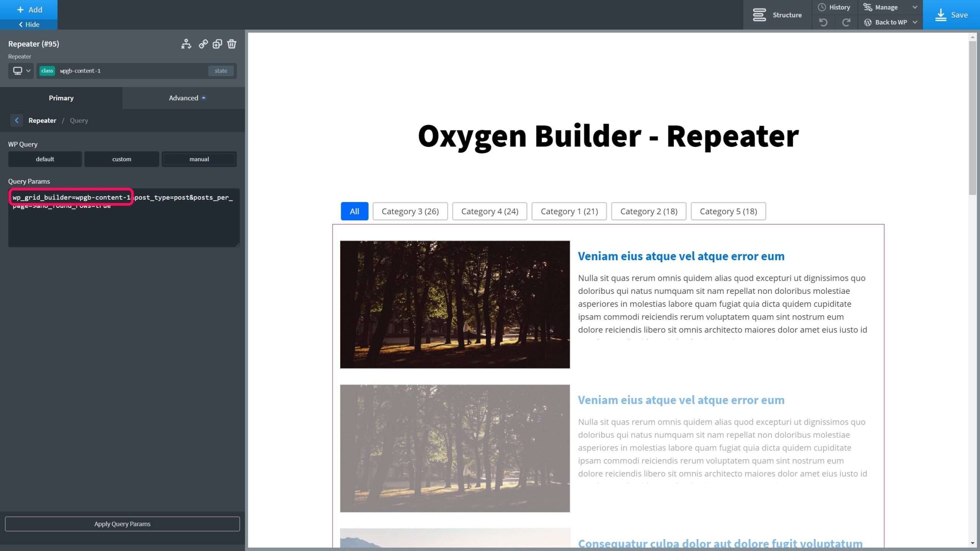Click the link icon in the Repeater header
This screenshot has height=551, width=980.
click(202, 44)
